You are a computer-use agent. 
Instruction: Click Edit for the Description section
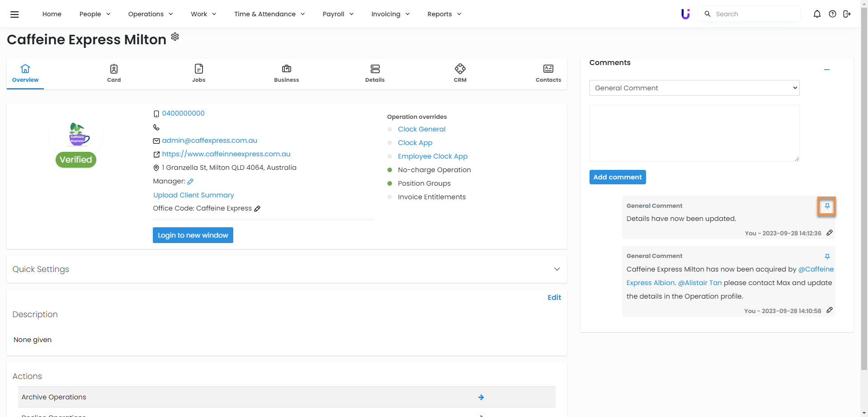pyautogui.click(x=554, y=297)
